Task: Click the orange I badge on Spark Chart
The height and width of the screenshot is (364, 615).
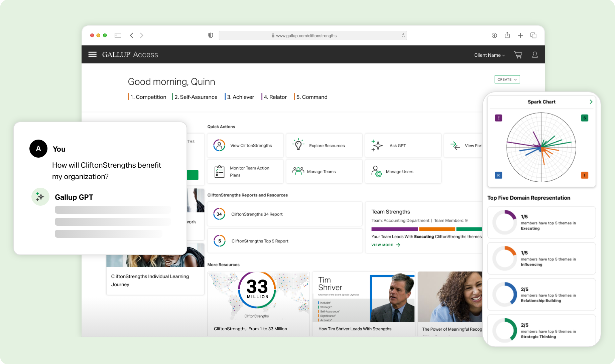Action: click(585, 175)
